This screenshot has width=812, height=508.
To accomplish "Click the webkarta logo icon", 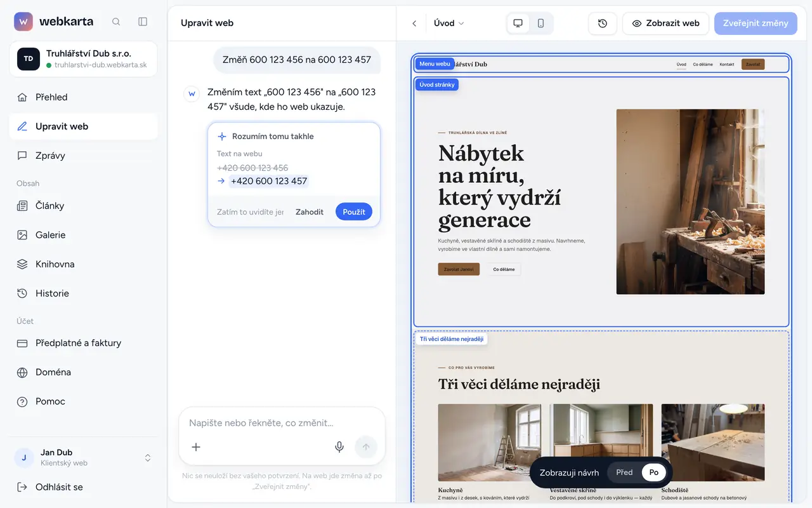I will click(x=23, y=22).
